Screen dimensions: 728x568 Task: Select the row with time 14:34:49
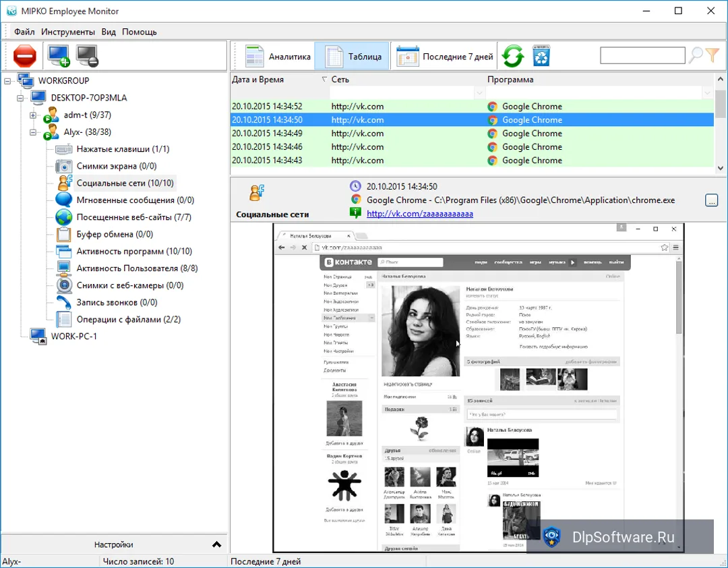[472, 134]
